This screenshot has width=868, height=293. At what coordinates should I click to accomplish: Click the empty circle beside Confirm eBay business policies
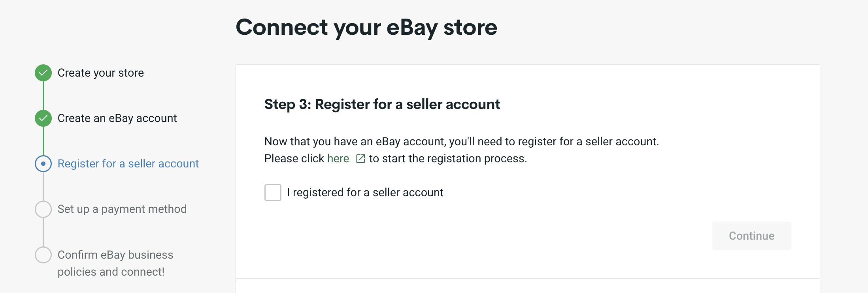tap(43, 255)
